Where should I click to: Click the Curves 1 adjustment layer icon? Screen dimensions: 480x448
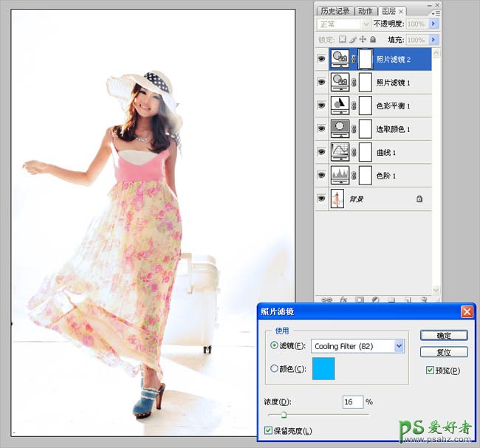340,152
